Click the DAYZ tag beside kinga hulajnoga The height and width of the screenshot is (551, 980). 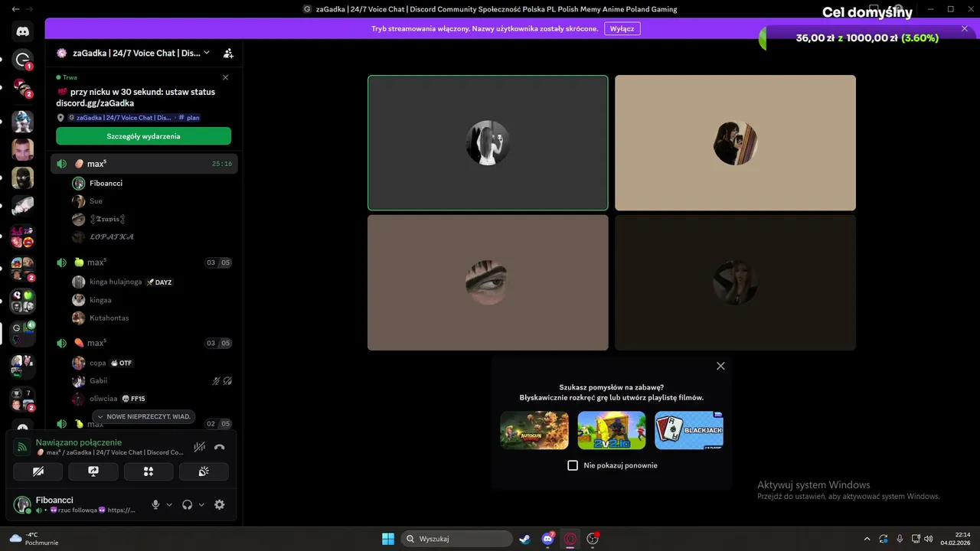click(159, 282)
